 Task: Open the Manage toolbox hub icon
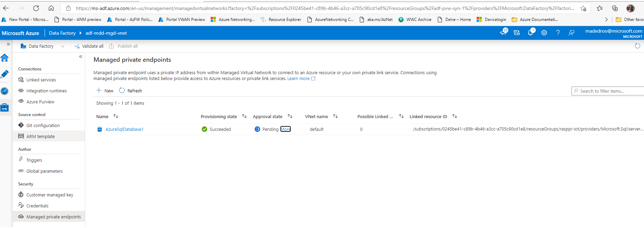pos(4,107)
